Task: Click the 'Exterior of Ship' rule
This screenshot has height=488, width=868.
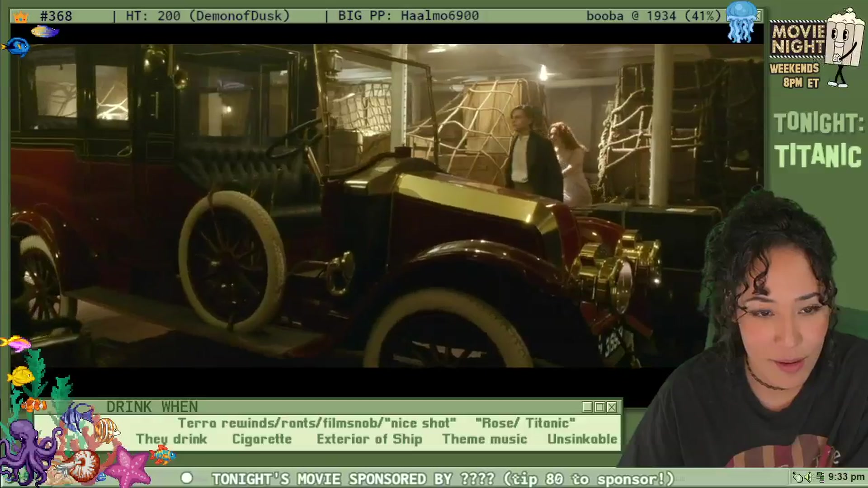Action: tap(369, 439)
